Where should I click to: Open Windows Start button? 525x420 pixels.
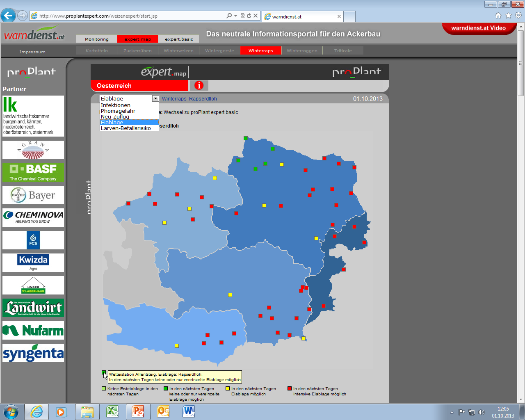pyautogui.click(x=11, y=412)
